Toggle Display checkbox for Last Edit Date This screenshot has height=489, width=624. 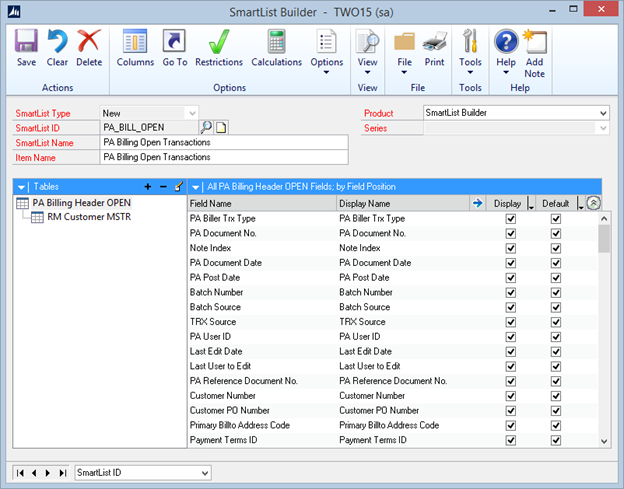tap(511, 352)
